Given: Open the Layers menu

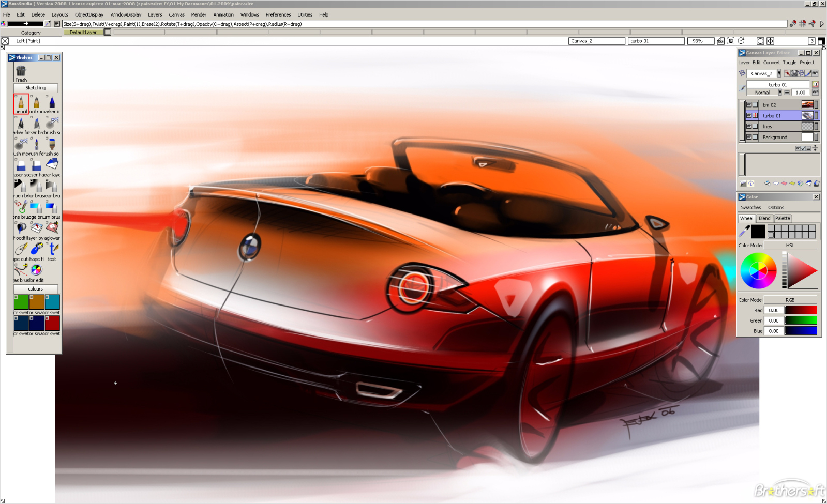Looking at the screenshot, I should click(x=155, y=14).
